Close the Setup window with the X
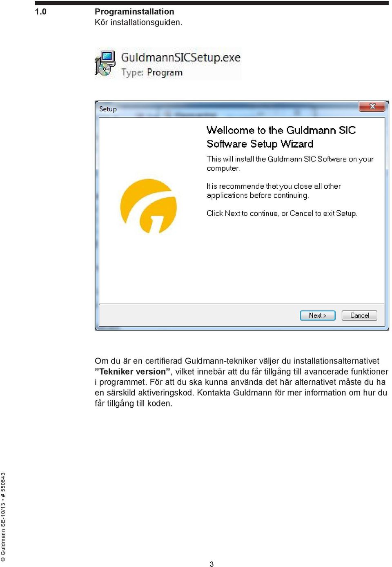 click(x=372, y=106)
